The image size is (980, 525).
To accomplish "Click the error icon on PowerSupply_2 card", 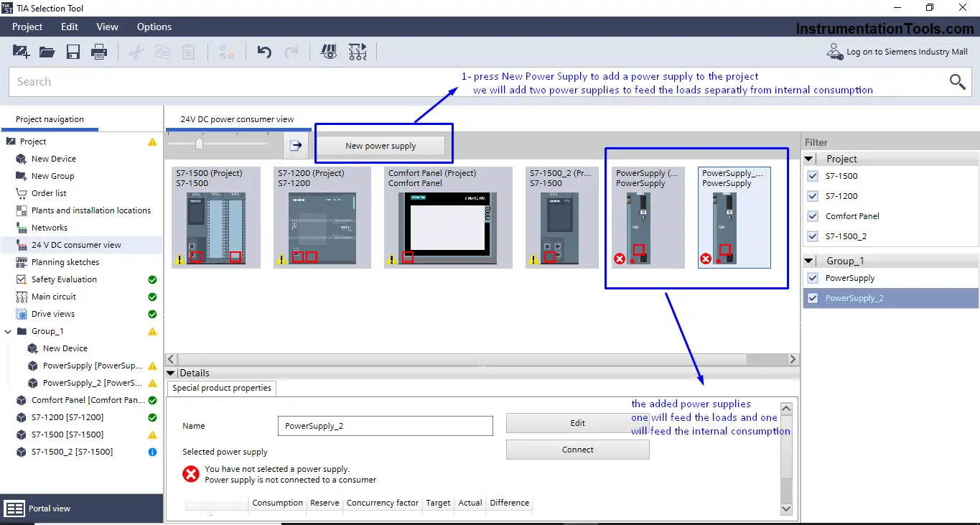I will click(706, 259).
